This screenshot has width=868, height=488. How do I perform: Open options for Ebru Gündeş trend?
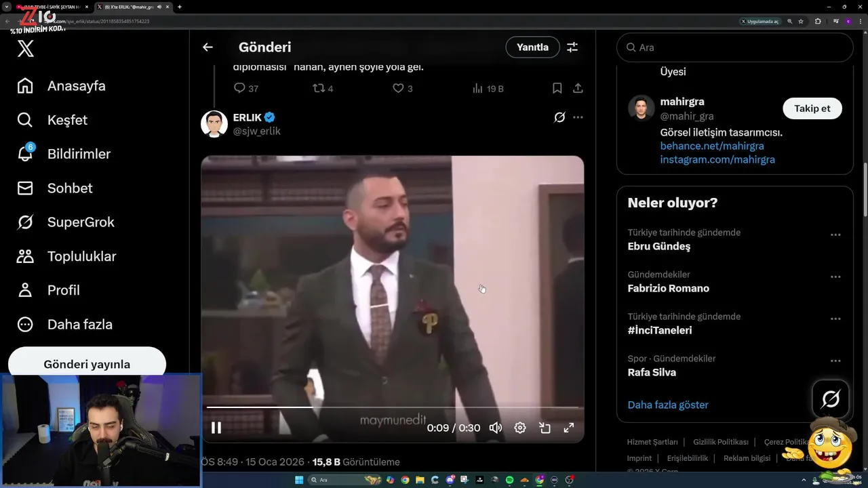(x=835, y=235)
